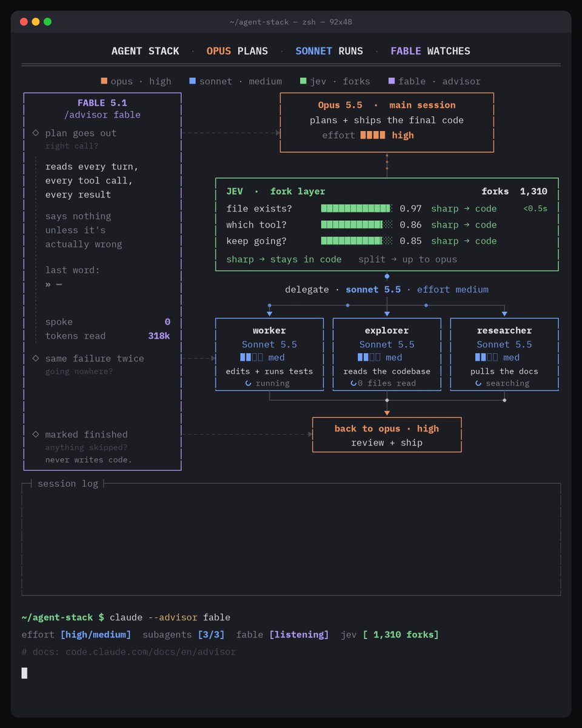Viewport: 582px width, 728px height.
Task: Click the researcher searching spinner icon
Action: pyautogui.click(x=478, y=383)
